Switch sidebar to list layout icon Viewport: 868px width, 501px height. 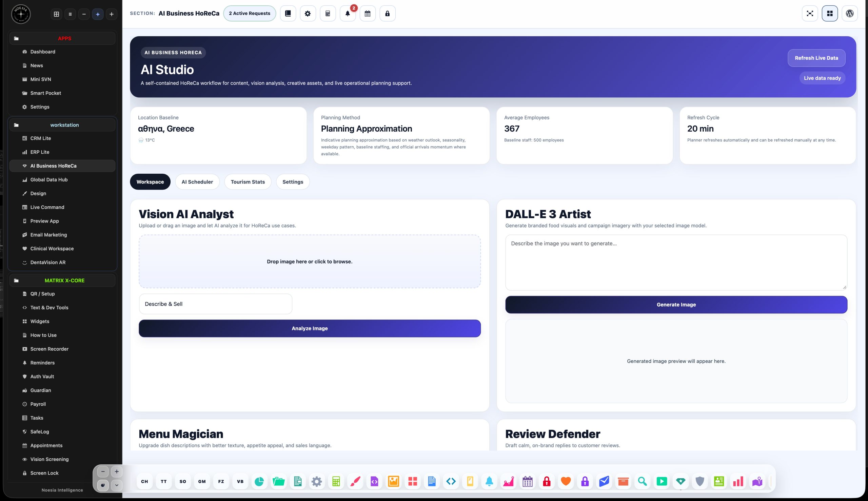pyautogui.click(x=70, y=14)
